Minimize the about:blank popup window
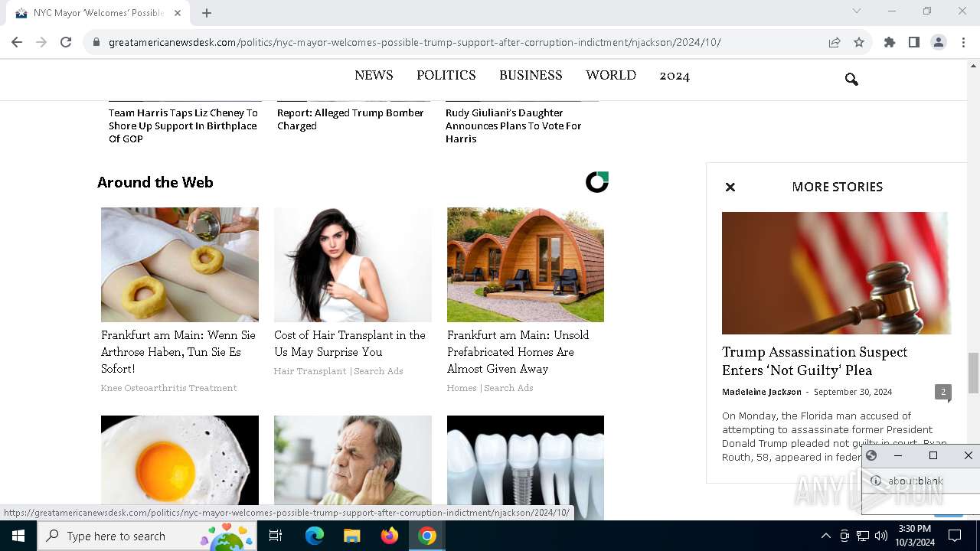 click(x=898, y=455)
